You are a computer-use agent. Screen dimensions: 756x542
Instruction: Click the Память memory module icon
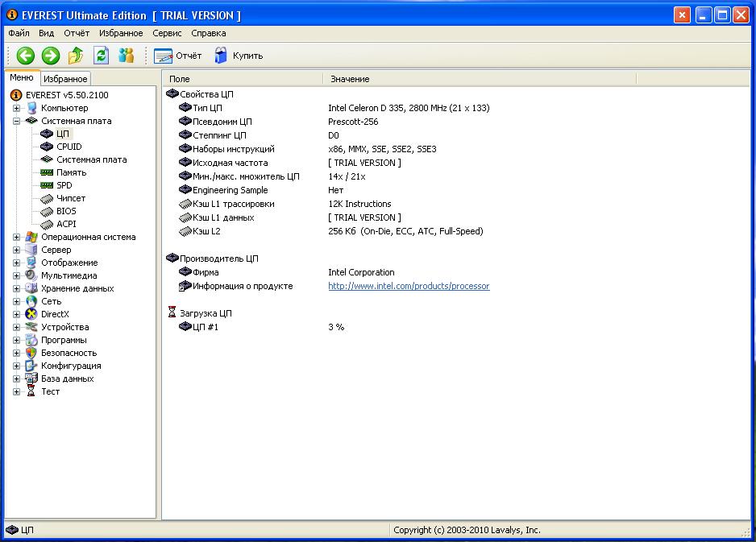tap(47, 172)
